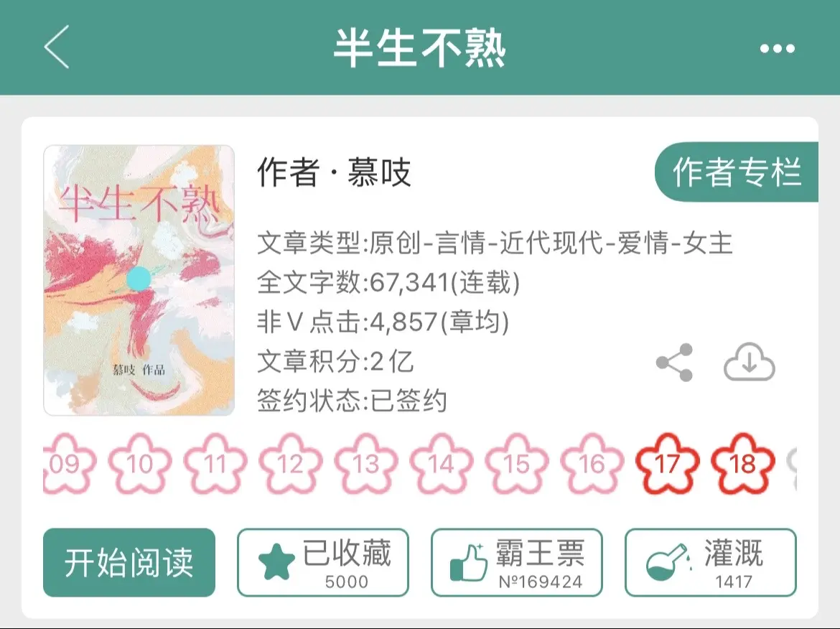This screenshot has height=629, width=840.
Task: Select flower badge number 13
Action: click(366, 463)
